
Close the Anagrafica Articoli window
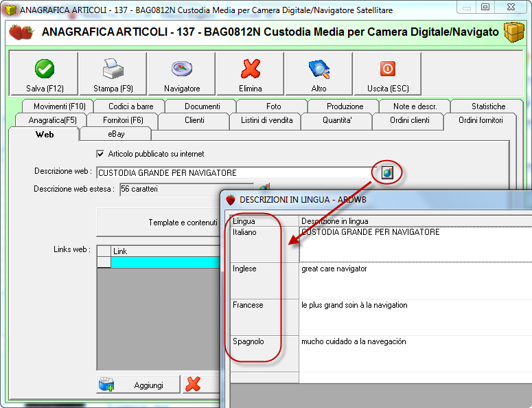coord(511,7)
